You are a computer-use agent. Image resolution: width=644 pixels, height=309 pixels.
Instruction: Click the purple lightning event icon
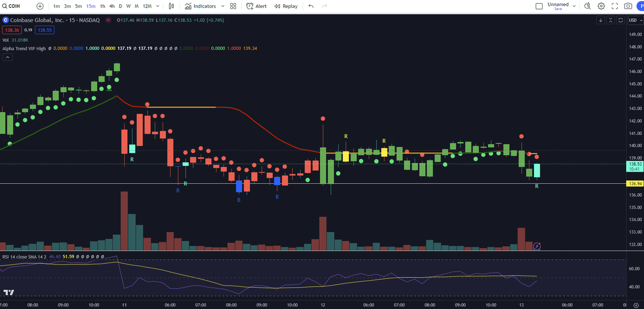tap(537, 246)
